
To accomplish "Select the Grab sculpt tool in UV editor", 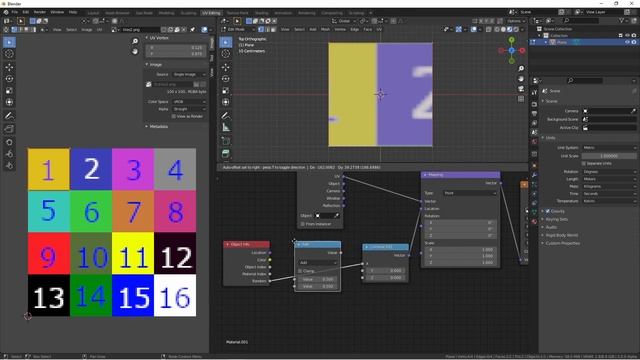I will [9, 142].
